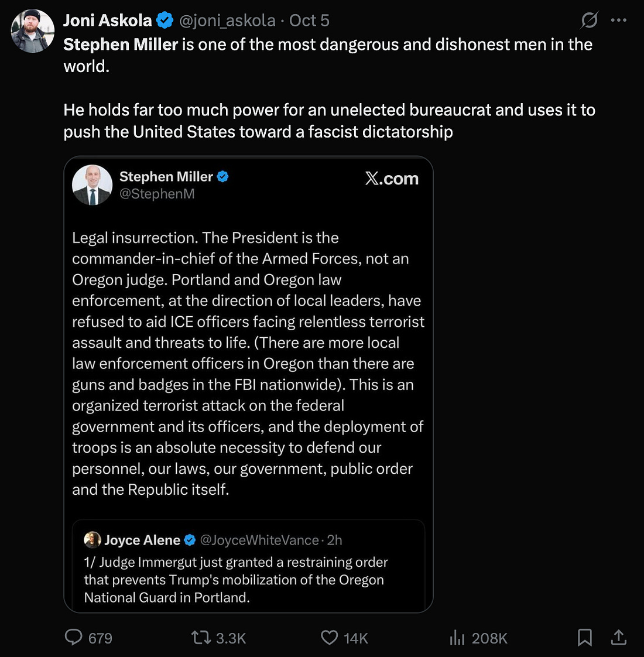The height and width of the screenshot is (657, 644).
Task: Click the Oct 5 post timestamp
Action: [309, 20]
